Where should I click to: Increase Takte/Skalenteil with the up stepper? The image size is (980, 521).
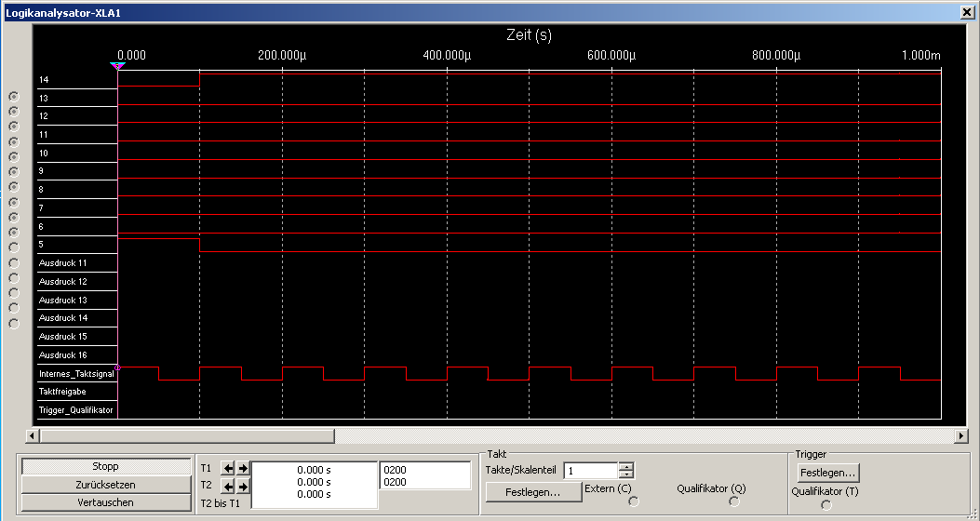(627, 466)
